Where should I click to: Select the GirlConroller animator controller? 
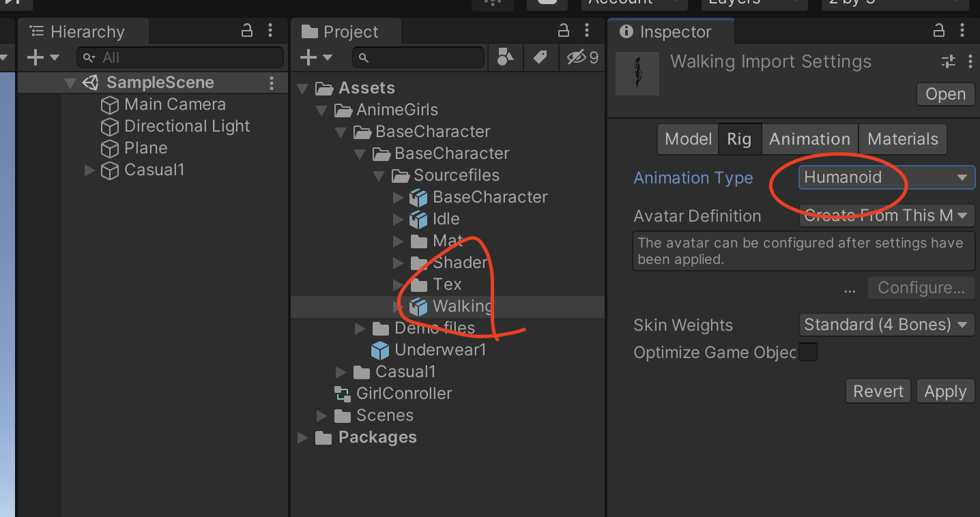pyautogui.click(x=404, y=394)
